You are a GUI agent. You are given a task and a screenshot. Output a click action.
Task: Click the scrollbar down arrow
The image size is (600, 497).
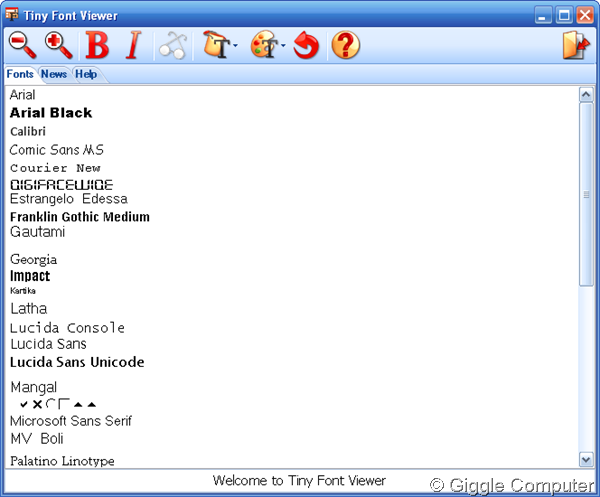click(x=586, y=459)
